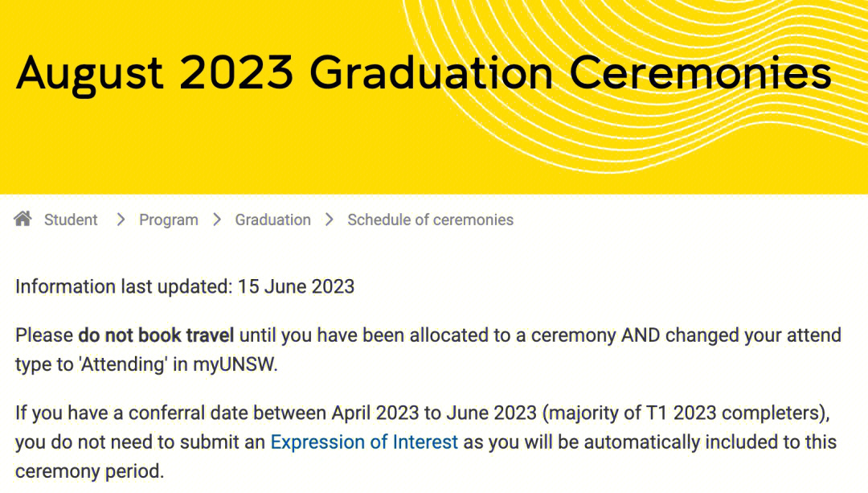Click the home icon in the breadcrumb
The image size is (868, 493).
click(23, 219)
